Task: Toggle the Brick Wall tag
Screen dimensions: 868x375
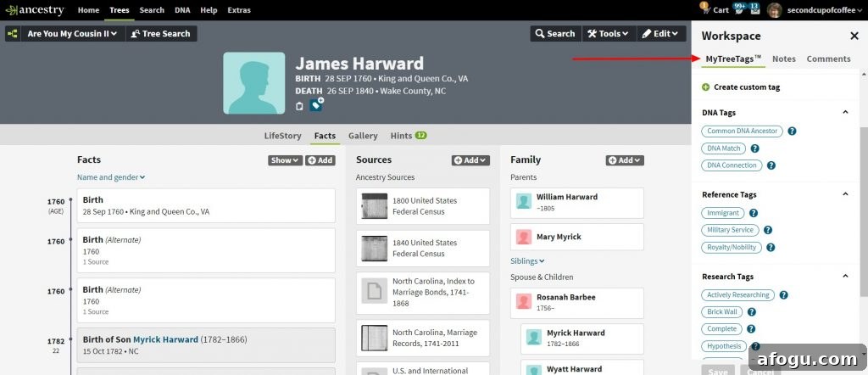Action: [x=722, y=312]
